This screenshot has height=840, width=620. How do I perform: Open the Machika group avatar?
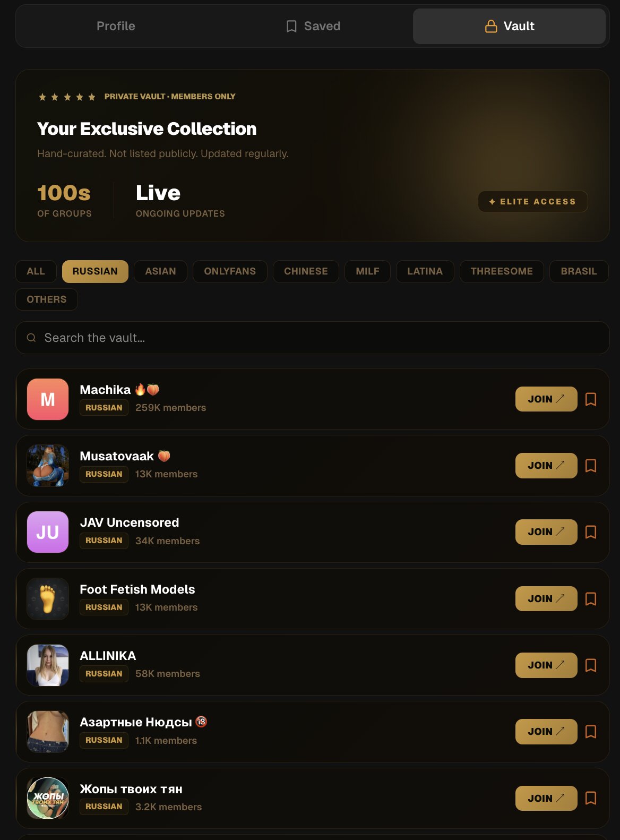(48, 399)
